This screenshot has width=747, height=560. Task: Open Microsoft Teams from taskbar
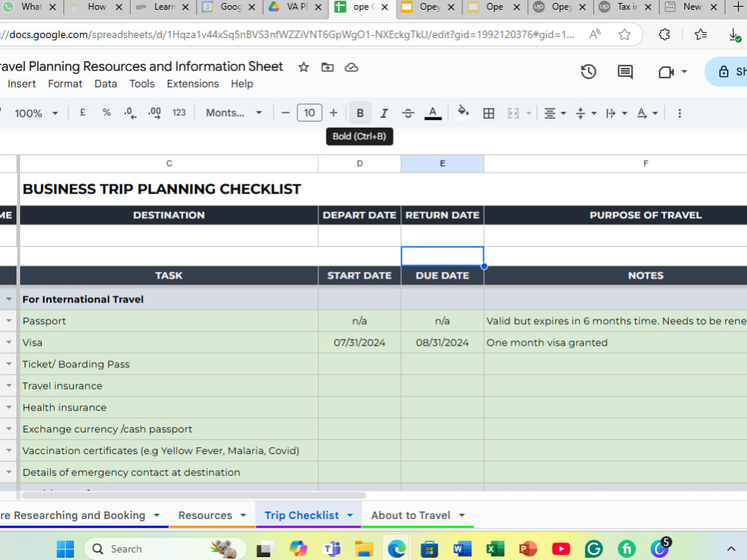pyautogui.click(x=332, y=549)
